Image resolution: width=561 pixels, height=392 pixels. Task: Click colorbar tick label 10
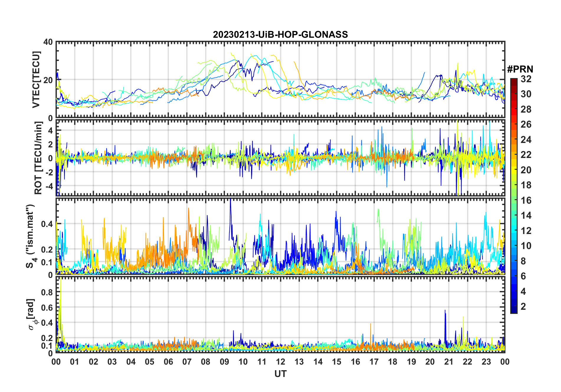coord(526,246)
